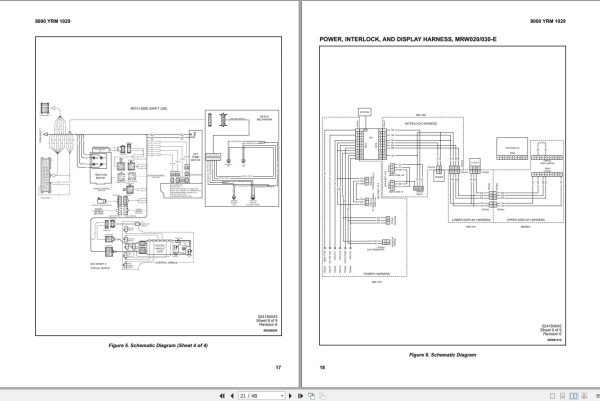Click the schematic on page 17
The height and width of the screenshot is (401, 600).
coord(158,186)
